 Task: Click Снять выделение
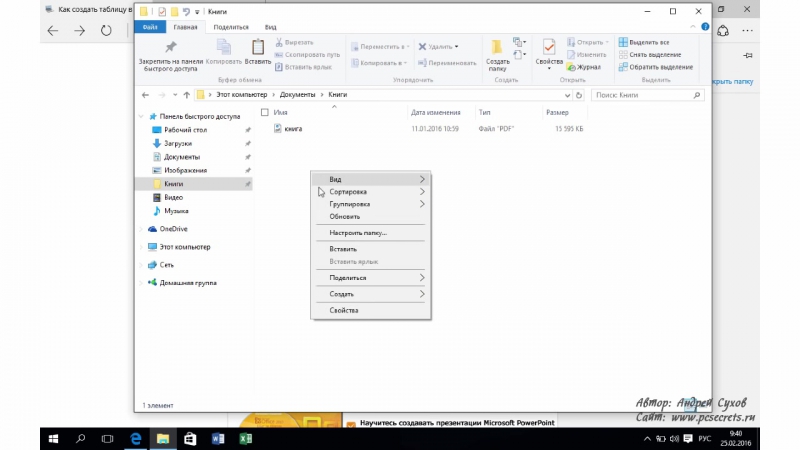pyautogui.click(x=650, y=55)
